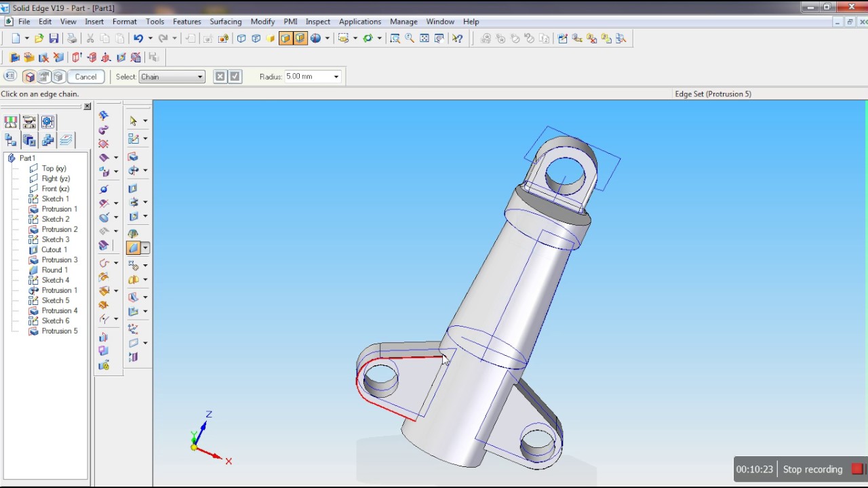Image resolution: width=868 pixels, height=488 pixels.
Task: Open the Inspect menu
Action: tap(318, 22)
